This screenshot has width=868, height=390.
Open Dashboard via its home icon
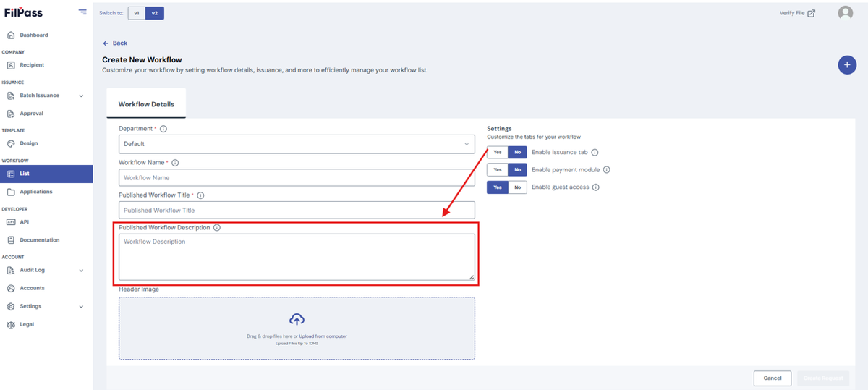click(11, 35)
